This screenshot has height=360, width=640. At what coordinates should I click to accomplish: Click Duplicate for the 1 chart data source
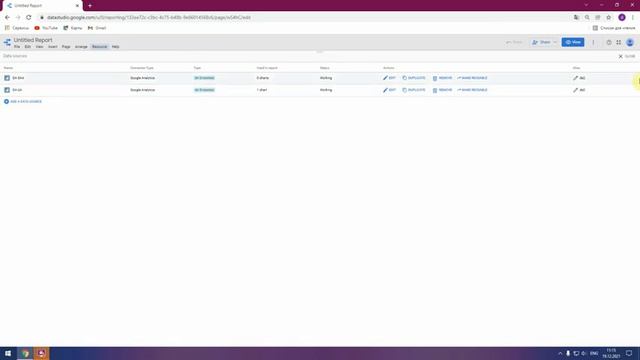[414, 90]
